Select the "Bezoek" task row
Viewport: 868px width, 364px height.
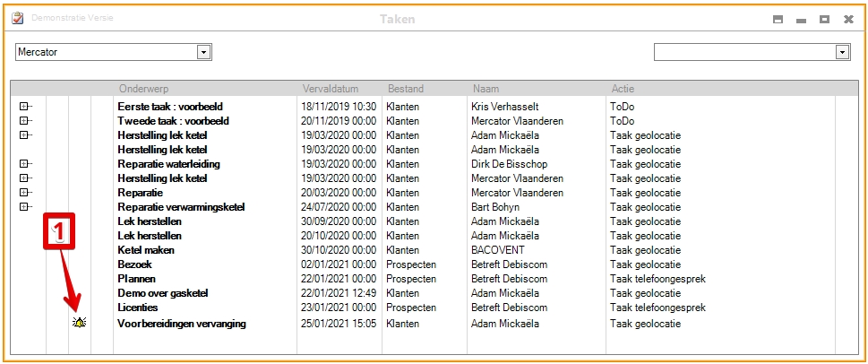[135, 264]
